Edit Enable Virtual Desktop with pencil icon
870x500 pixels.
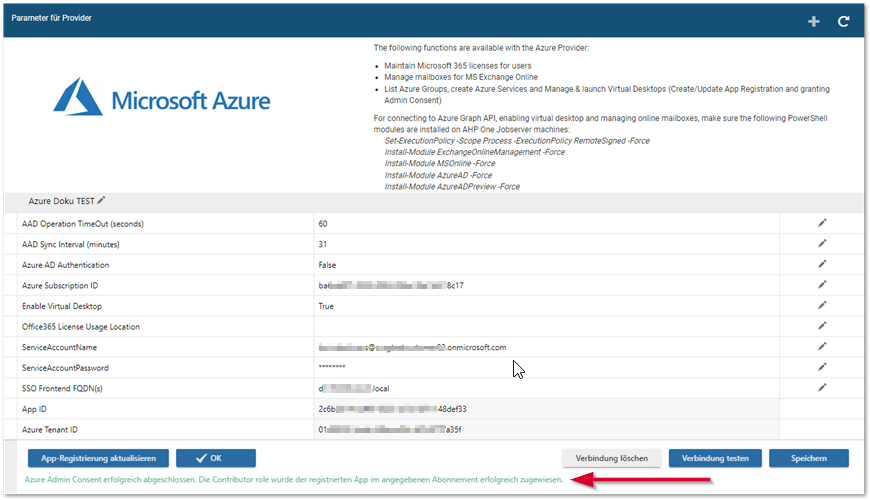tap(822, 305)
